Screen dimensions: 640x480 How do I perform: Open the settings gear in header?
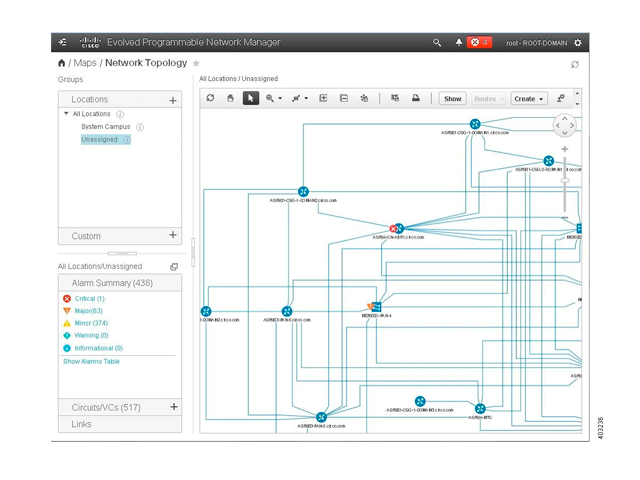[x=578, y=43]
